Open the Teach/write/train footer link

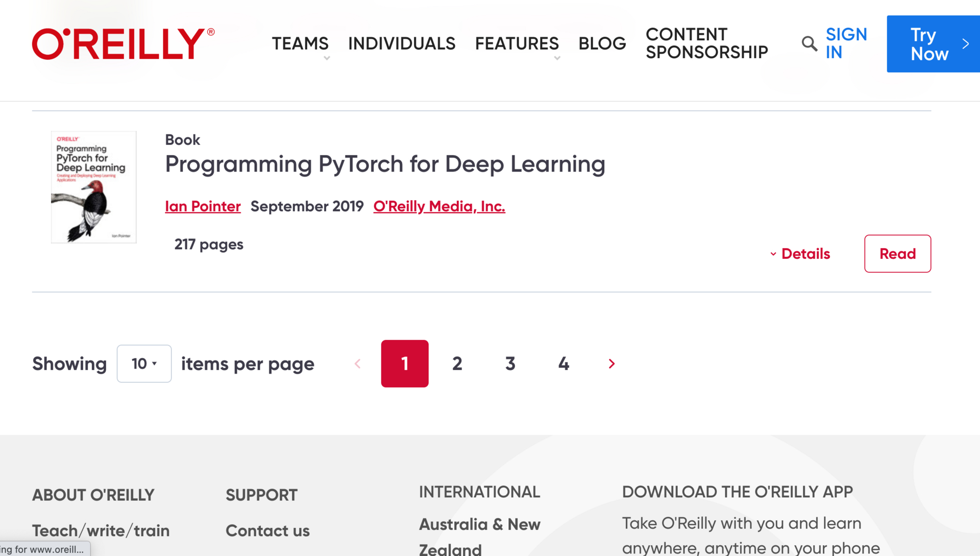[101, 531]
